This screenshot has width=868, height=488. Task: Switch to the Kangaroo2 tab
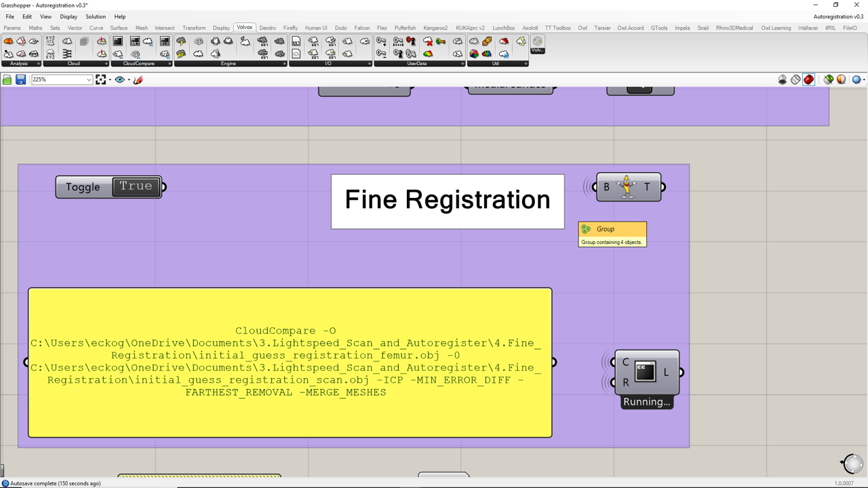click(435, 28)
